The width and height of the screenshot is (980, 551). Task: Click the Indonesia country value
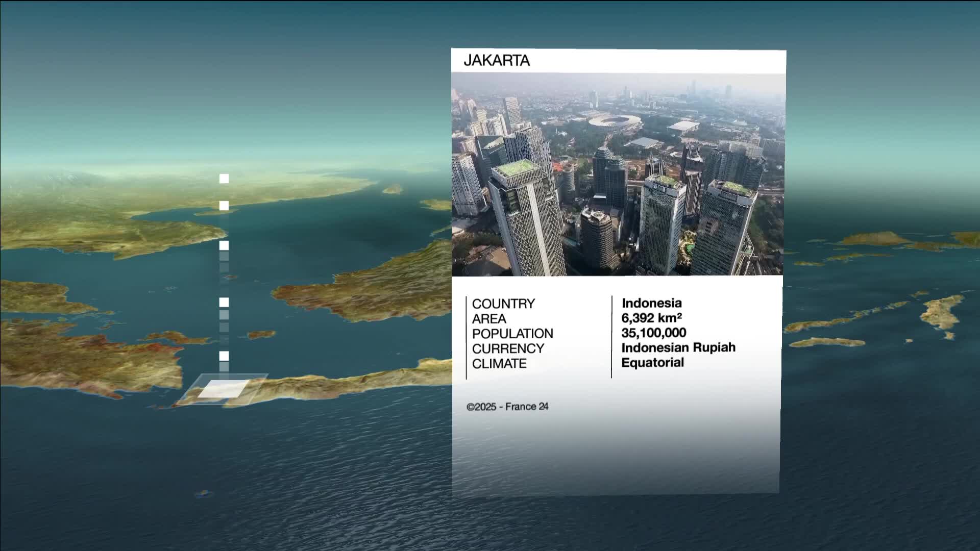pyautogui.click(x=651, y=303)
